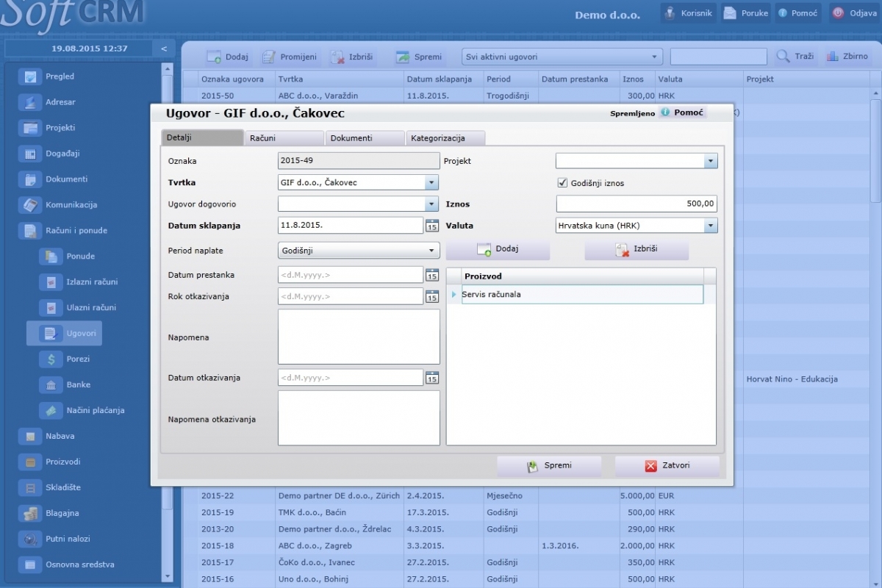Click Dodaj above the product list
882x588 pixels.
pos(498,250)
